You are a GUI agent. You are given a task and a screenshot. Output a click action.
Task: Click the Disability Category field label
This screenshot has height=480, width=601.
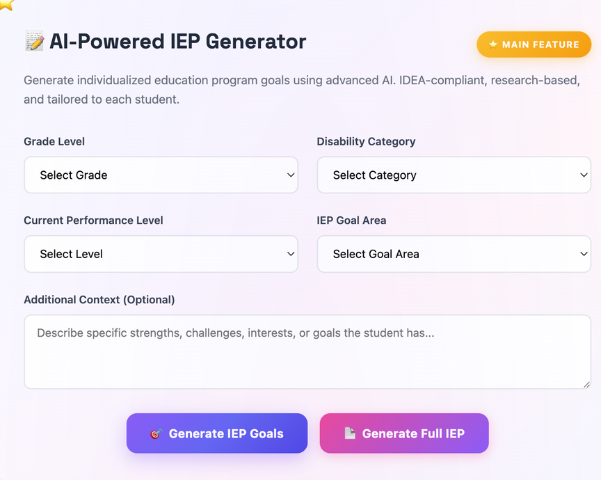(x=366, y=142)
